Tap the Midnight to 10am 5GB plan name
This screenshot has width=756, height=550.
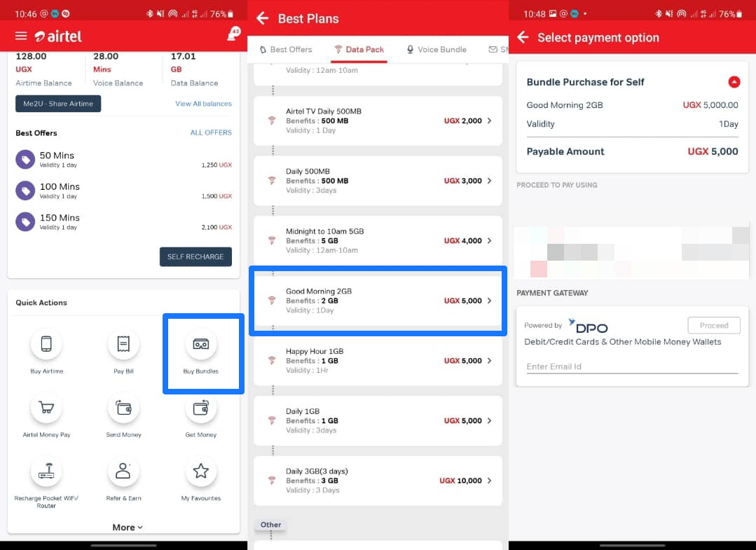pyautogui.click(x=325, y=231)
